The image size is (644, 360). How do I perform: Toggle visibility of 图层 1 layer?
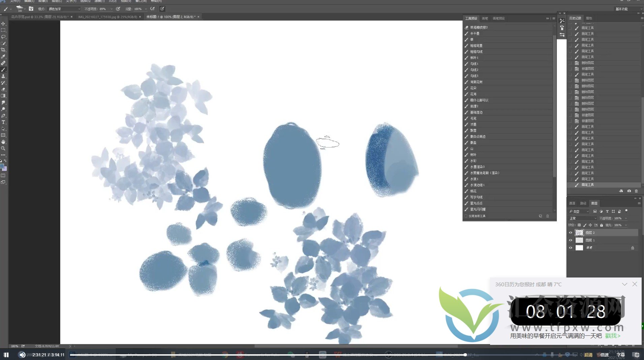pyautogui.click(x=571, y=240)
